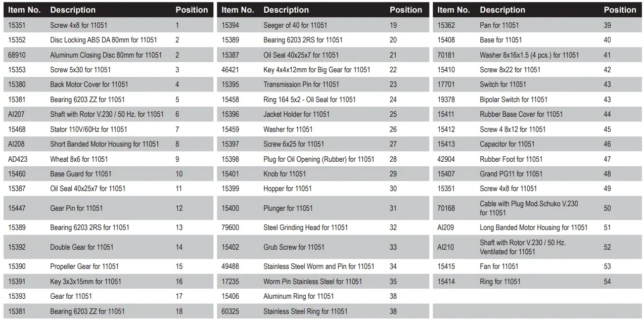The width and height of the screenshot is (644, 321).
Task: Select 'Capacitor for 11051' description
Action: tap(507, 144)
